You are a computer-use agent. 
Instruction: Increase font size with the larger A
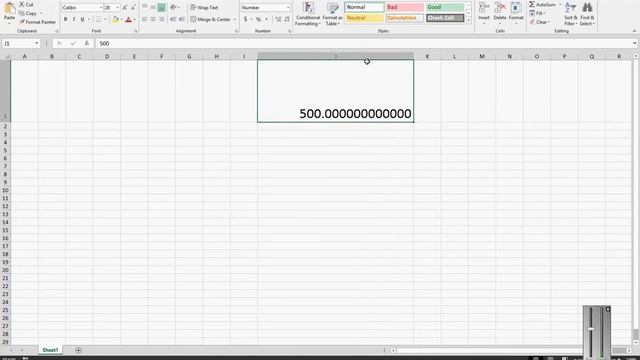125,8
